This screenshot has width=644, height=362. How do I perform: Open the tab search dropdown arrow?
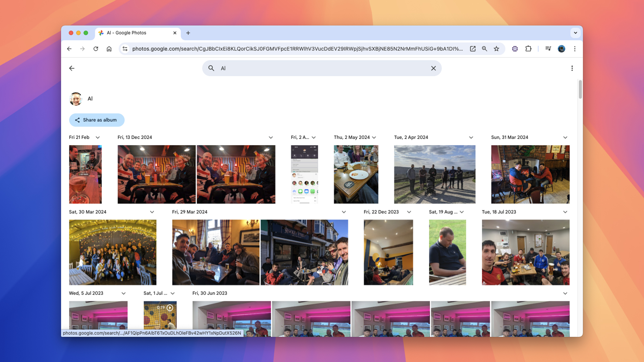click(575, 33)
